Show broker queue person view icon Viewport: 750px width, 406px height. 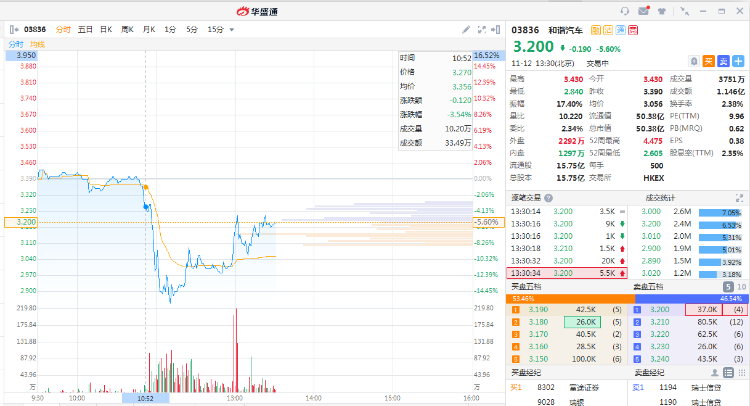pos(715,373)
